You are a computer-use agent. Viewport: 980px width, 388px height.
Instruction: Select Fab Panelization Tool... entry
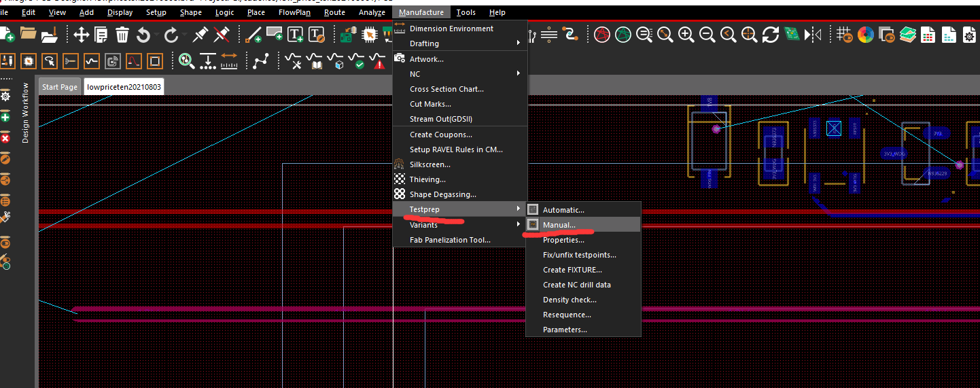pos(460,240)
